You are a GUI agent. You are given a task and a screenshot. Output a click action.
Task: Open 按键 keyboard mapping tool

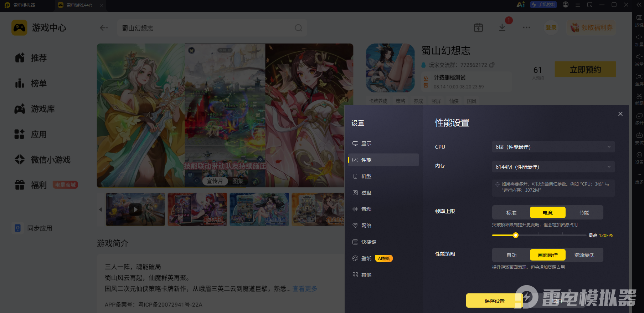639,21
